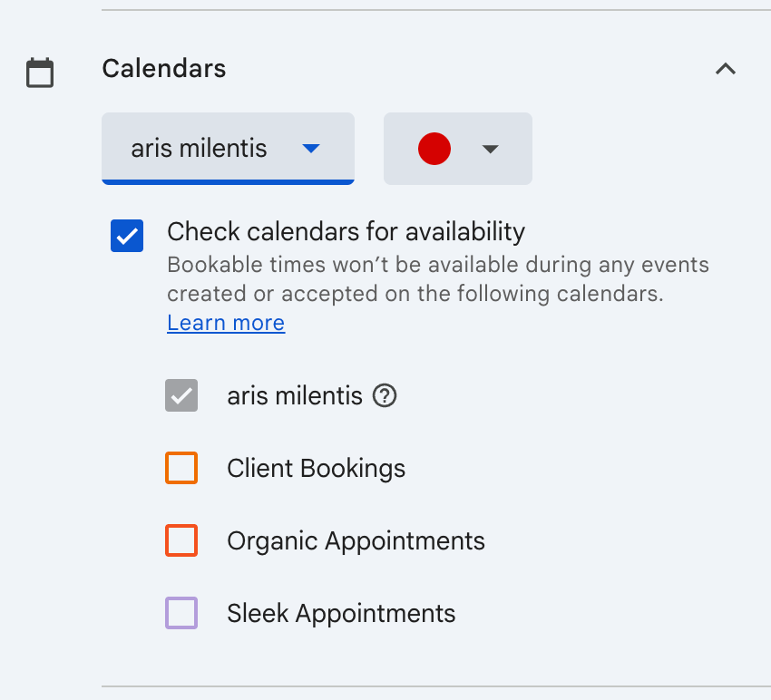Viewport: 771px width, 700px height.
Task: Select the Organic Appointments label
Action: point(356,541)
